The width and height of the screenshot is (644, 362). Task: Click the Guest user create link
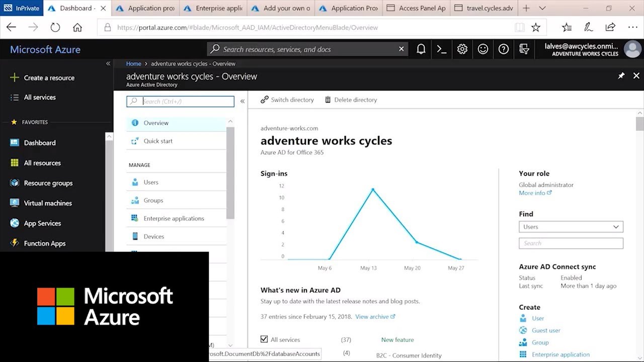coord(546,330)
